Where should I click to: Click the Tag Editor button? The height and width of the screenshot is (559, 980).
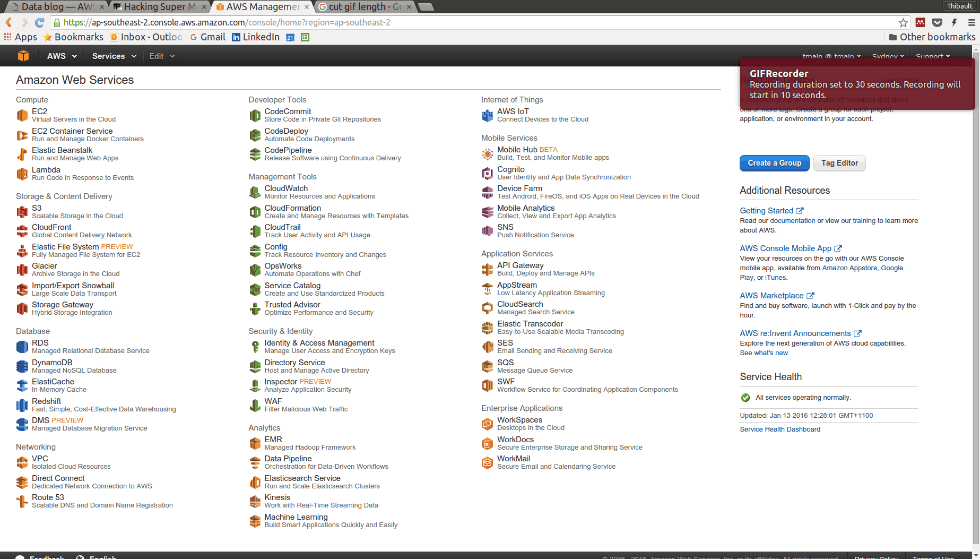(839, 163)
